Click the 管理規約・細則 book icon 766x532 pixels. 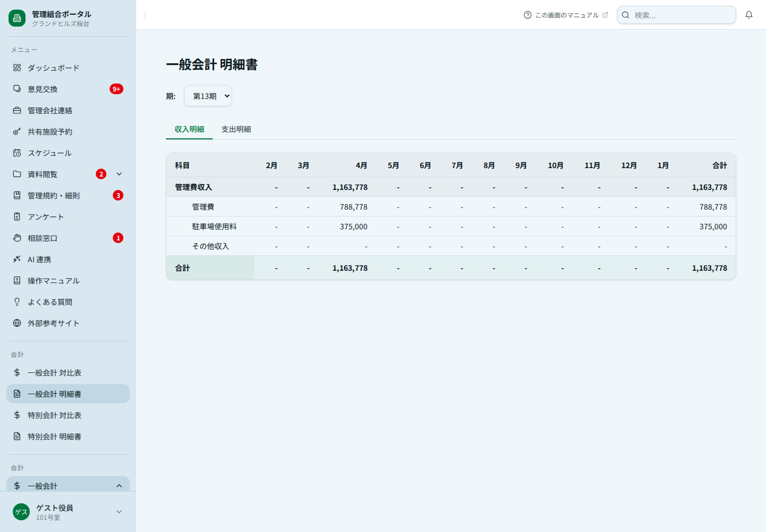click(17, 195)
